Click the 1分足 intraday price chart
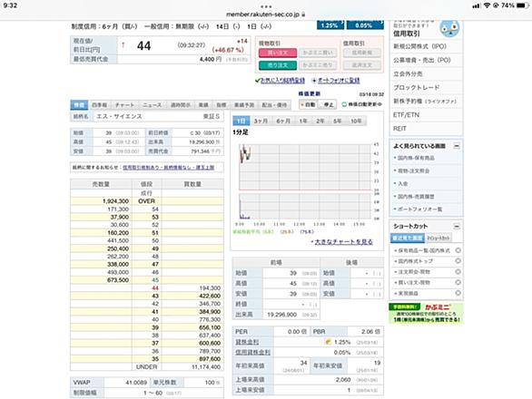Screen dimensions: 532x399 pos(305,167)
